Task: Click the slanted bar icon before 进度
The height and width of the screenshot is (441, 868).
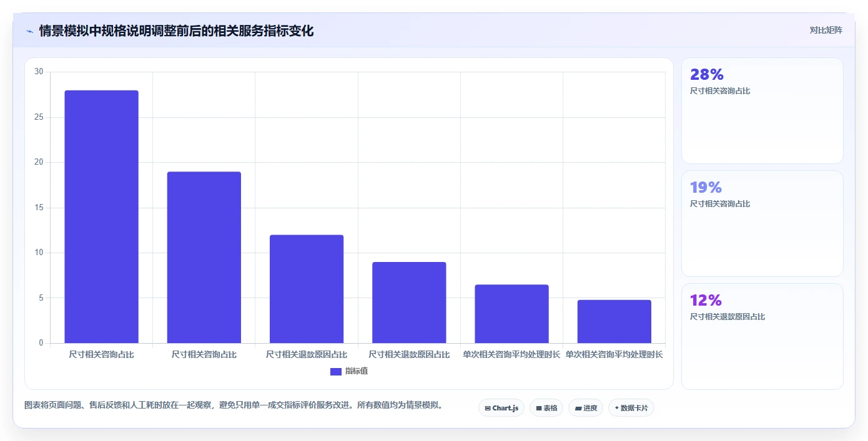Action: point(578,409)
